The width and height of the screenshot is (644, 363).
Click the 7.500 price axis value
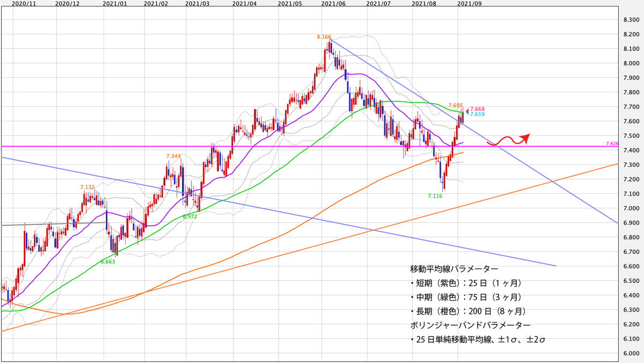(631, 136)
